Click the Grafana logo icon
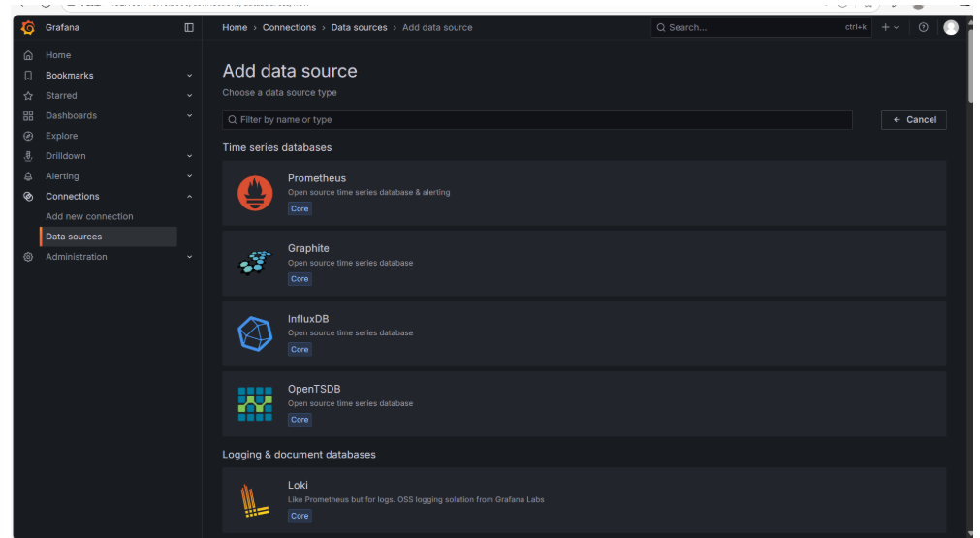The width and height of the screenshot is (980, 538). (x=28, y=27)
